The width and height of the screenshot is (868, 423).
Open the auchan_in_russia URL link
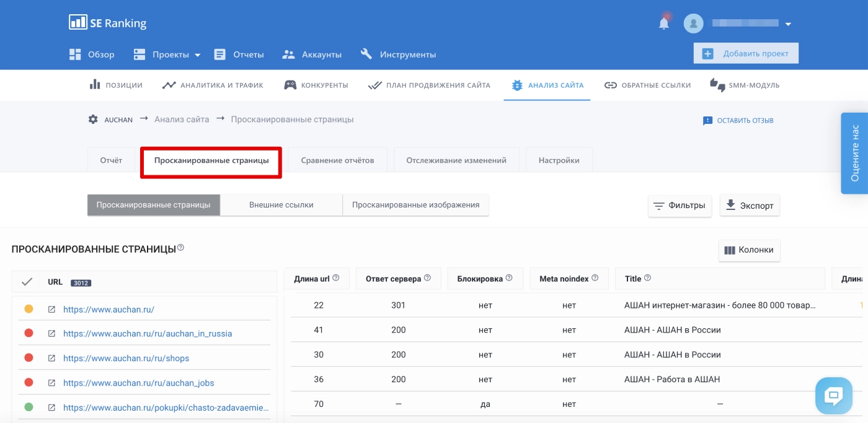[148, 333]
